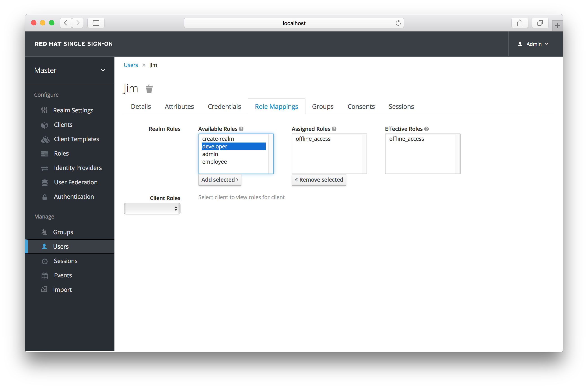Select the Role Mappings tab
The width and height of the screenshot is (588, 388).
pos(276,106)
